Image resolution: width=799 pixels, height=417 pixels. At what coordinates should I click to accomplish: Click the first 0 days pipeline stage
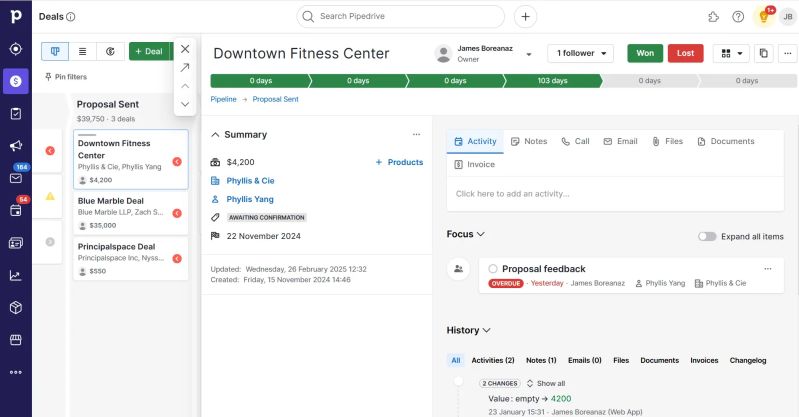click(260, 81)
